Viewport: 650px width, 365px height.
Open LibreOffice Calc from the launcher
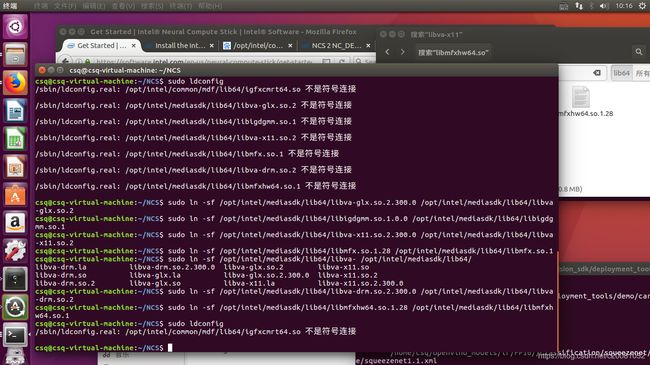15,139
